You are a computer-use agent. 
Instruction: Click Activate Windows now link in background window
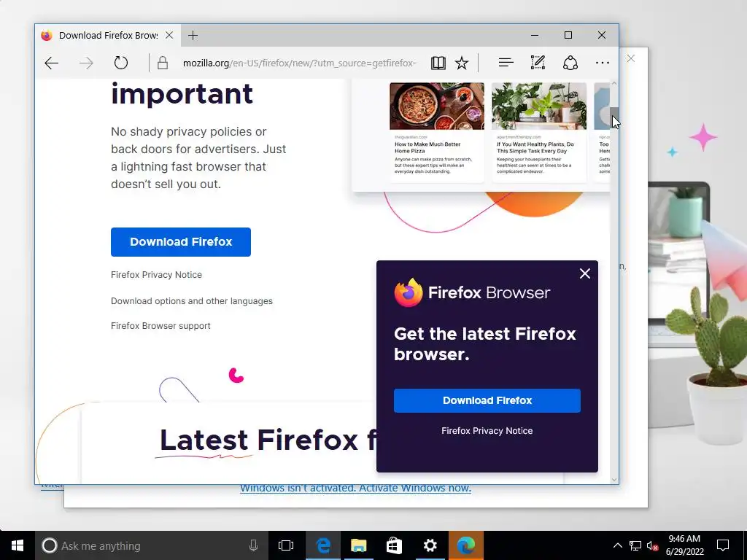[415, 488]
